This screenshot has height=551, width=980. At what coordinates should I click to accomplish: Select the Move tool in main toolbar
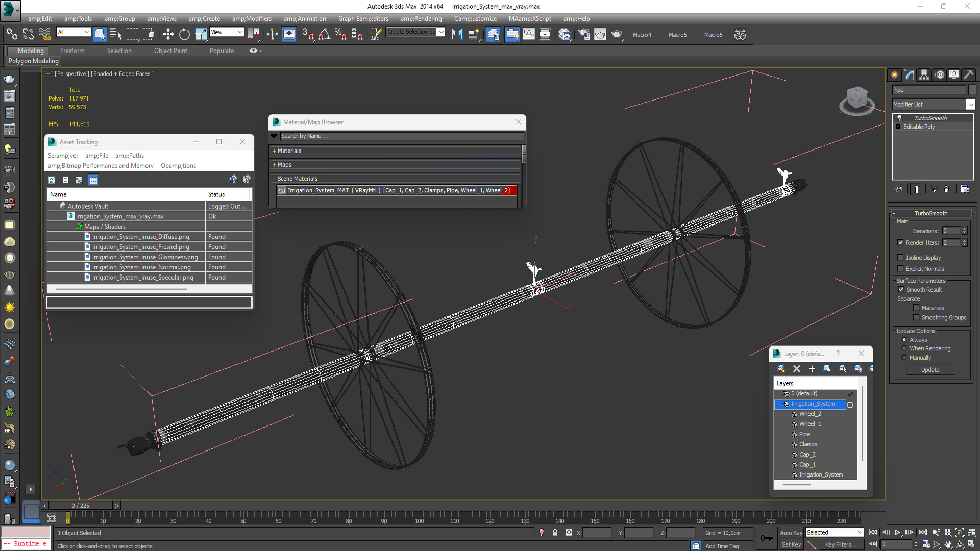168,34
